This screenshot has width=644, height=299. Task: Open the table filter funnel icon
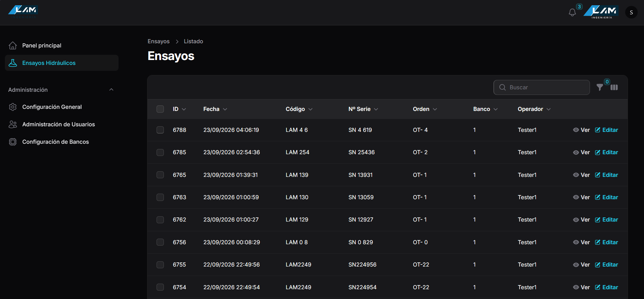pos(600,87)
